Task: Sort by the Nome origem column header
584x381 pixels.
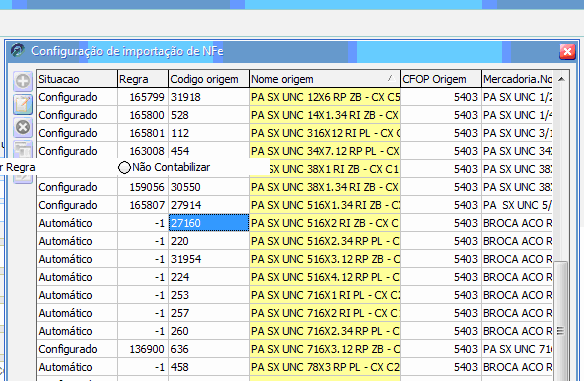Action: (325, 79)
